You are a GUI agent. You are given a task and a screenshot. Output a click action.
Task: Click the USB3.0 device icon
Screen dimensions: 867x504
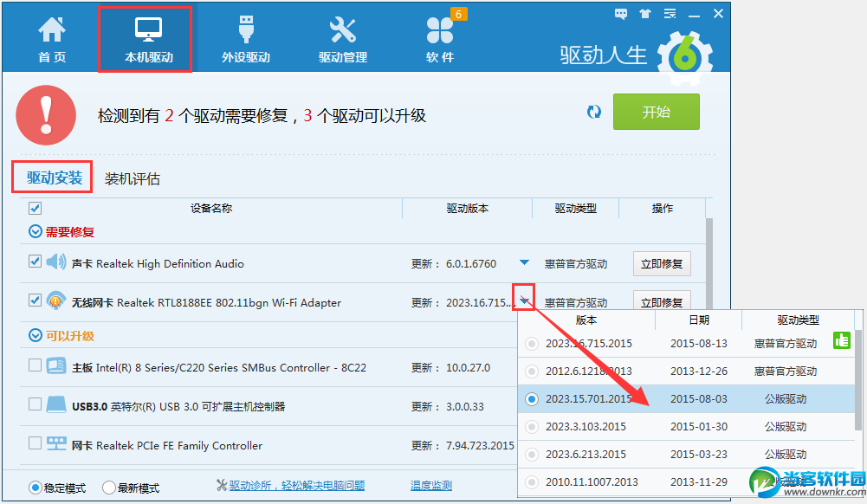(55, 404)
